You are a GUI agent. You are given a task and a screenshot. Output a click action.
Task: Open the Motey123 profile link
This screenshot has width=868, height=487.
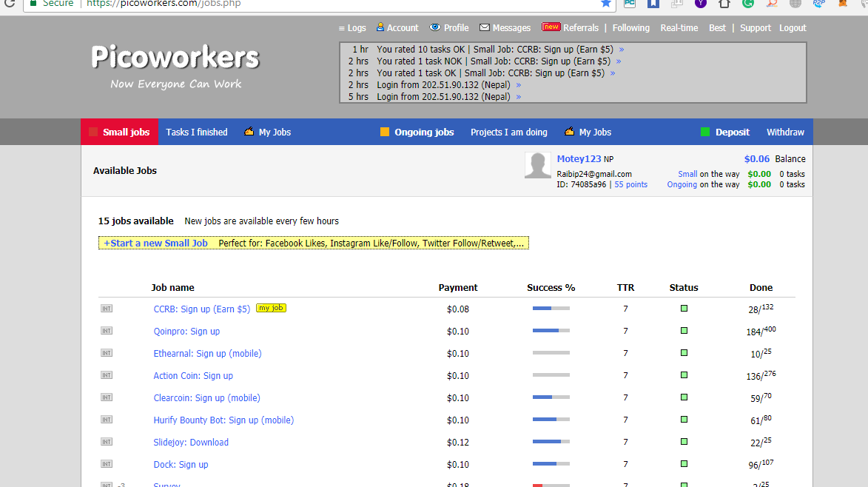(579, 159)
